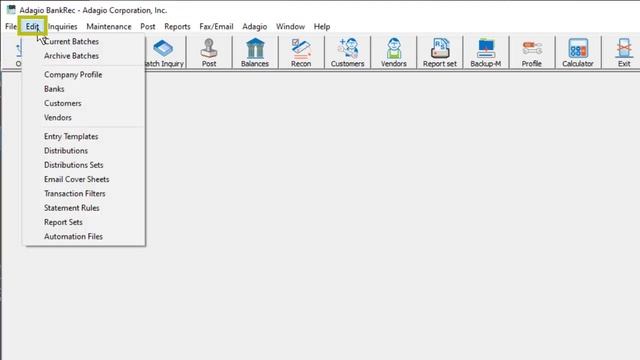
Task: Choose Distributions from the Edit menu
Action: (x=84, y=151)
